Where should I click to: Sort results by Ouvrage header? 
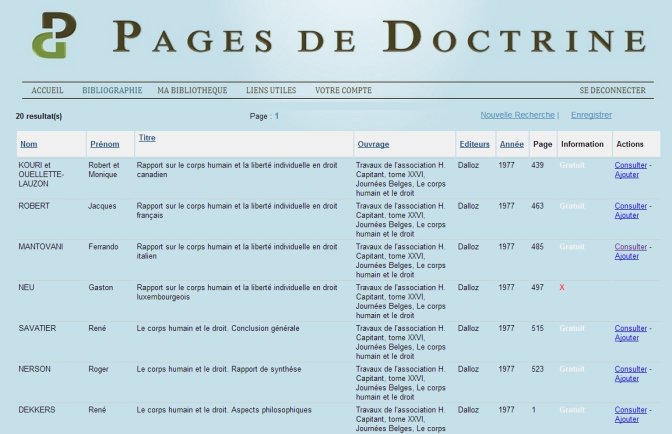coord(373,144)
